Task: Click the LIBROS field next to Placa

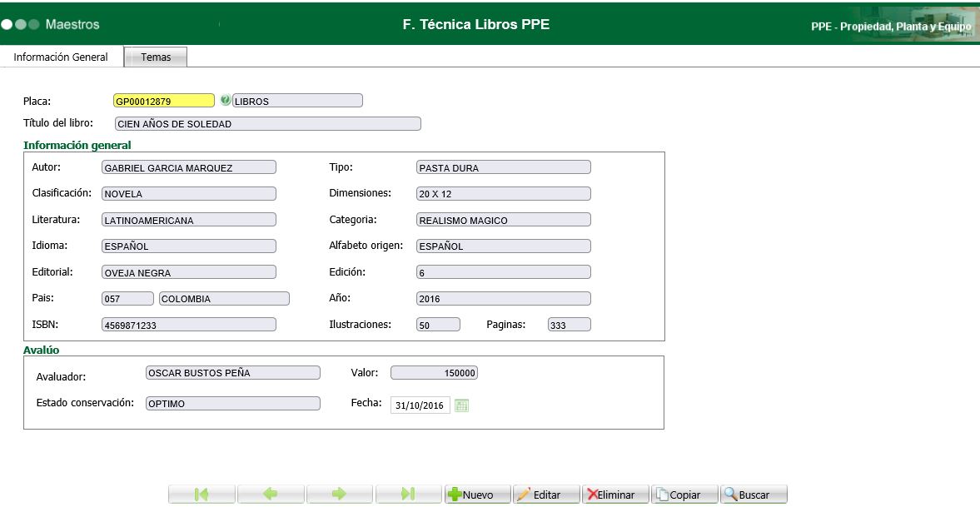Action: pyautogui.click(x=297, y=101)
